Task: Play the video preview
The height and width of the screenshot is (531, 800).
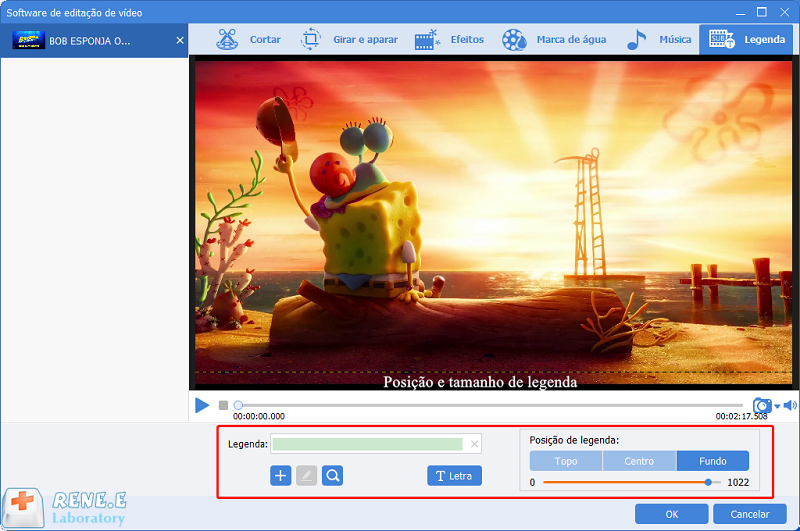Action: point(202,406)
